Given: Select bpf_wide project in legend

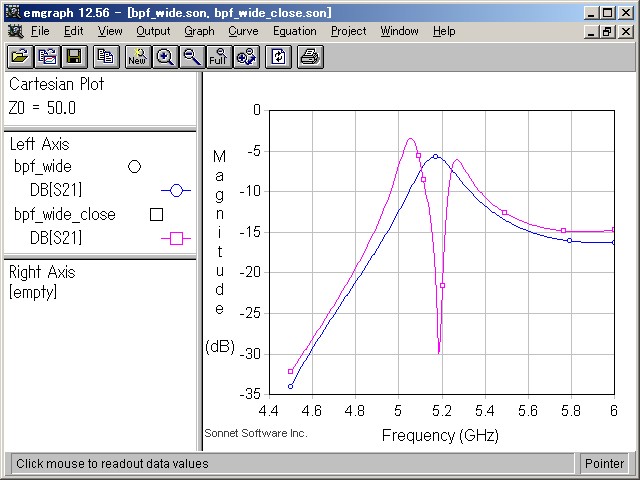Looking at the screenshot, I should (x=43, y=167).
